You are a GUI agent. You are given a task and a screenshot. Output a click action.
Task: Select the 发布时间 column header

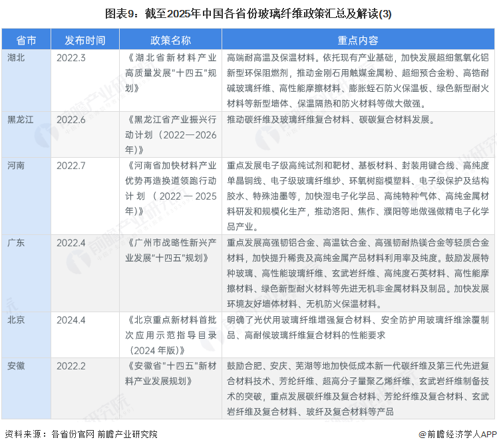(x=85, y=40)
